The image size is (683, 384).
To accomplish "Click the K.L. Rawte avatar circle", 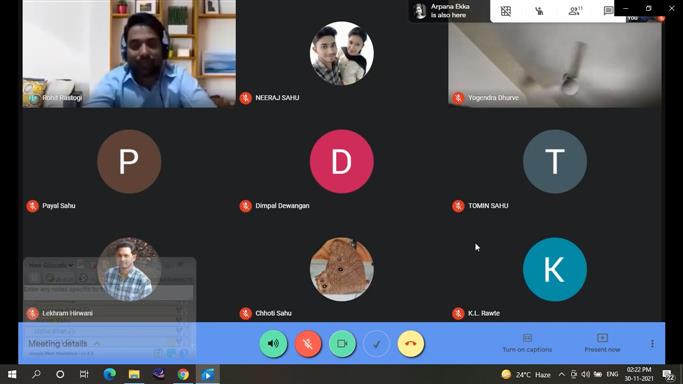I will click(x=555, y=269).
